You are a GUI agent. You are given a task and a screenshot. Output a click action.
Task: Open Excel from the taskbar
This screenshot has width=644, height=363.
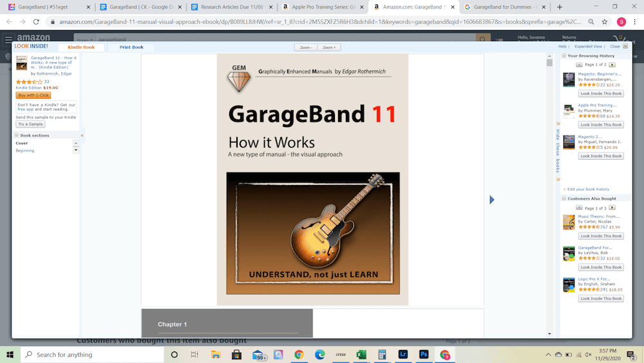[x=361, y=355]
